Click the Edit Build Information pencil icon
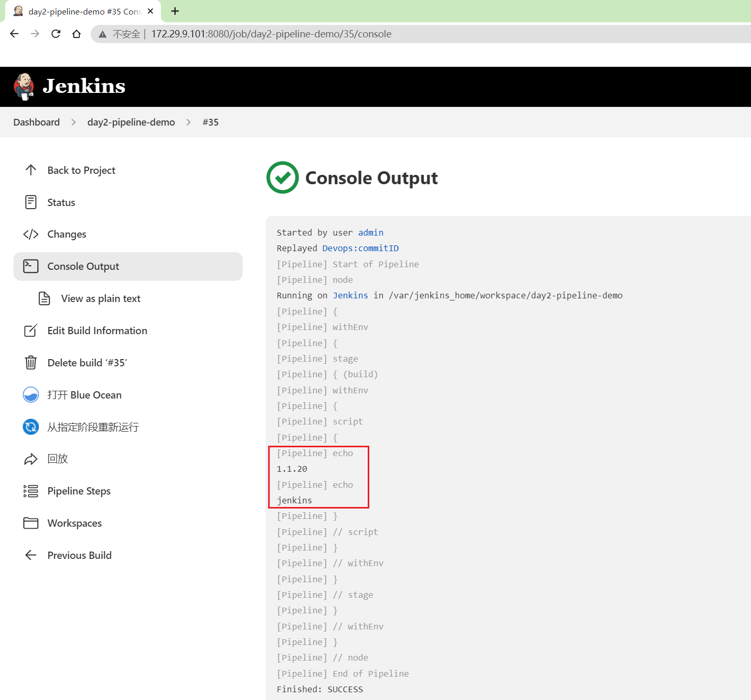 click(31, 331)
